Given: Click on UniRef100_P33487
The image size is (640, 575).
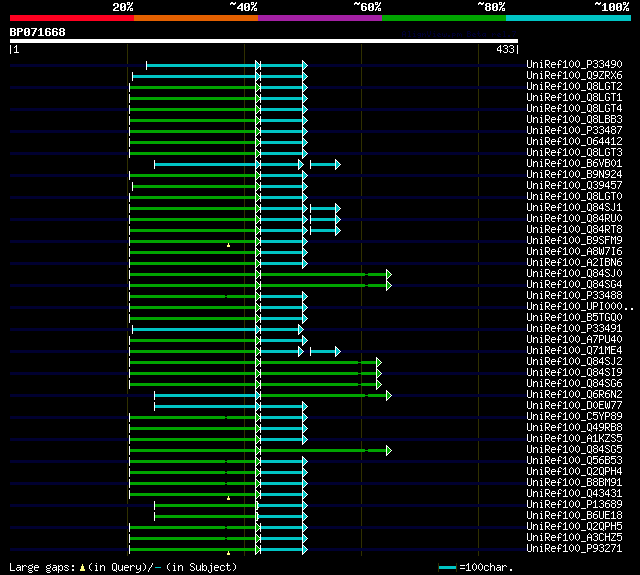Looking at the screenshot, I should click(574, 130).
